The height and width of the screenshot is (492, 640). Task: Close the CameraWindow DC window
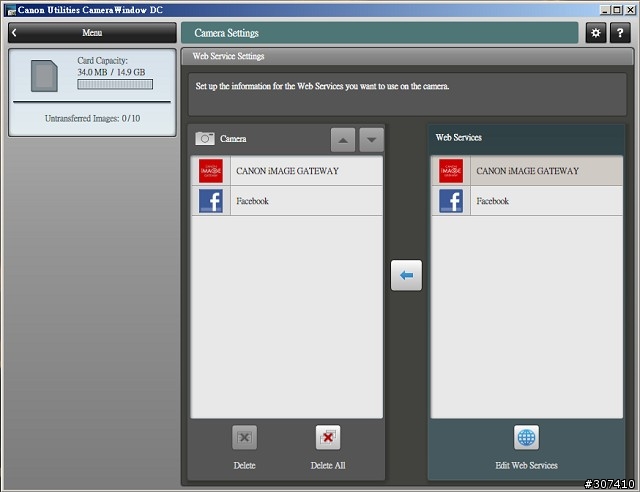[x=630, y=9]
